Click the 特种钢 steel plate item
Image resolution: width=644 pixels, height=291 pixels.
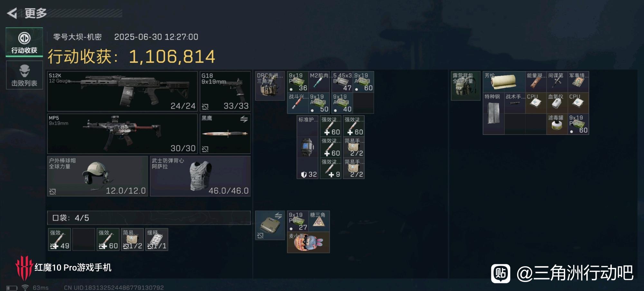coord(493,114)
